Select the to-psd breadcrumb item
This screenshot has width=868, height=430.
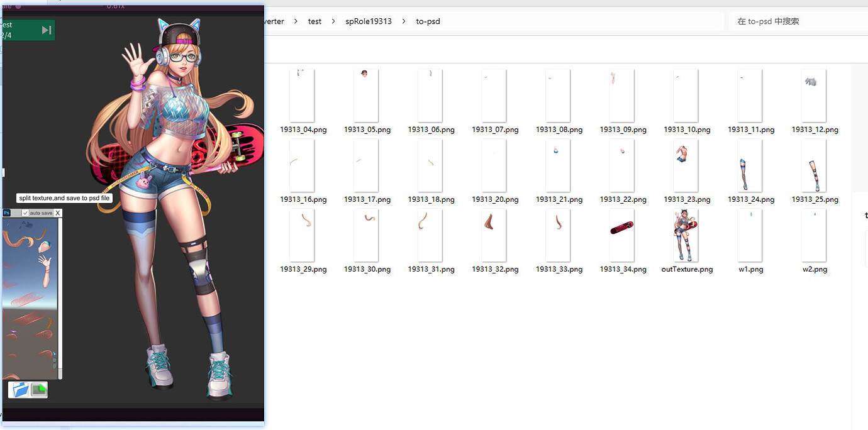(x=428, y=21)
